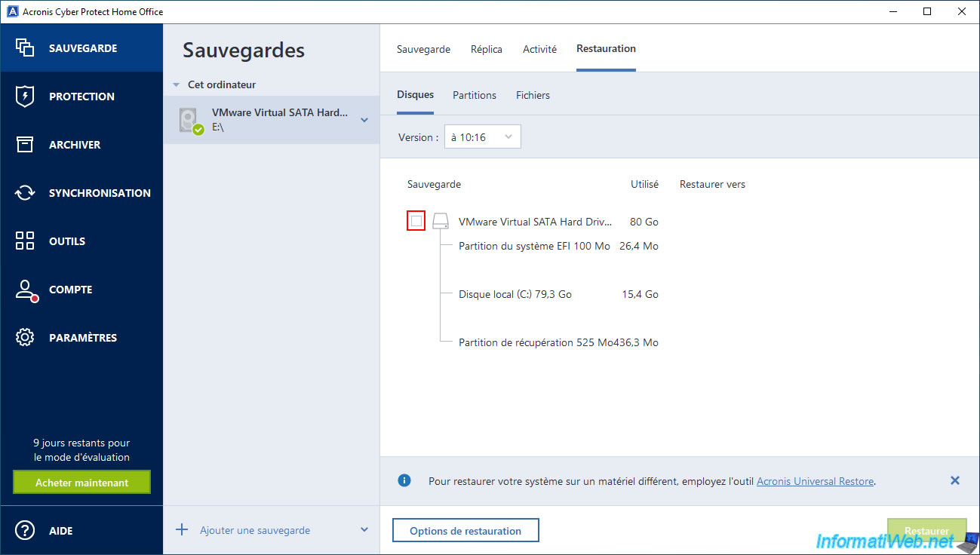Click the Paramètres gear icon
This screenshot has width=980, height=555.
[x=25, y=337]
